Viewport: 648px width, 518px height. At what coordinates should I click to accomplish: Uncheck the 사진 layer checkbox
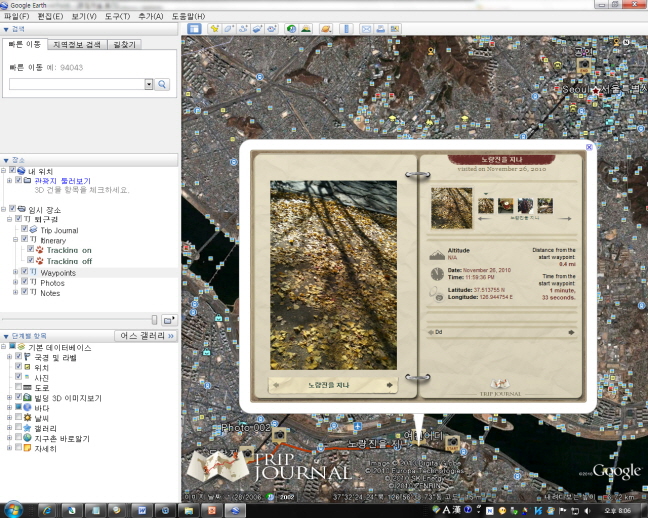tap(18, 376)
